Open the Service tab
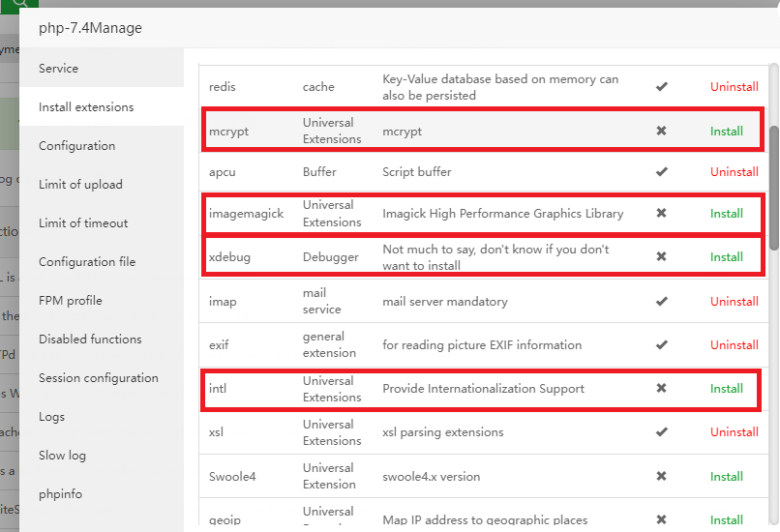 (x=59, y=69)
